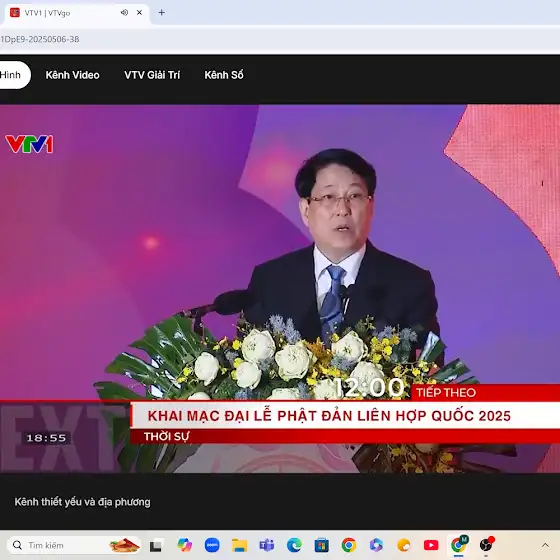
Task: Go to the Kênh Số section
Action: pos(224,75)
